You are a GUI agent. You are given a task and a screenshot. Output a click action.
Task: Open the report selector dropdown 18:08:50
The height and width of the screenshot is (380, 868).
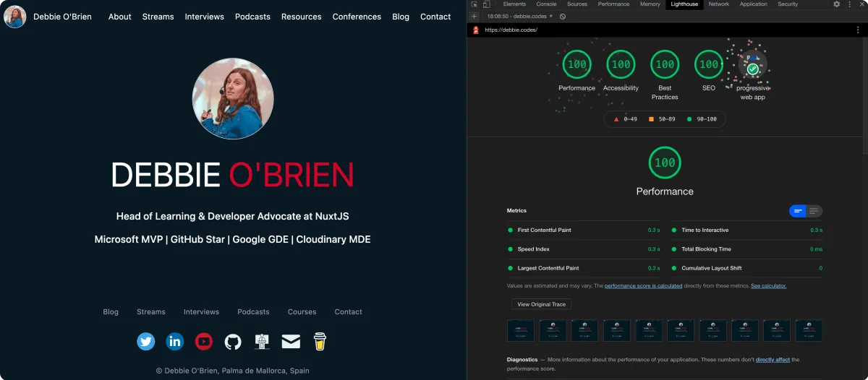(x=519, y=16)
